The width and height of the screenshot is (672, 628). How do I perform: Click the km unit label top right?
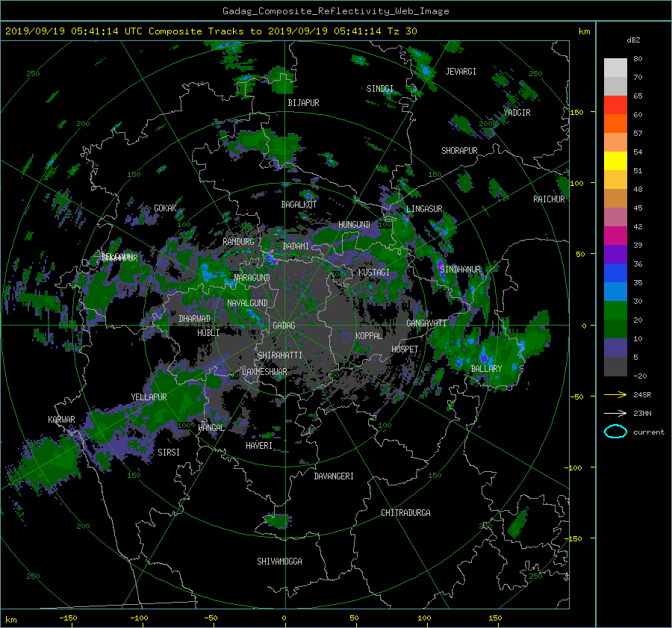point(584,31)
